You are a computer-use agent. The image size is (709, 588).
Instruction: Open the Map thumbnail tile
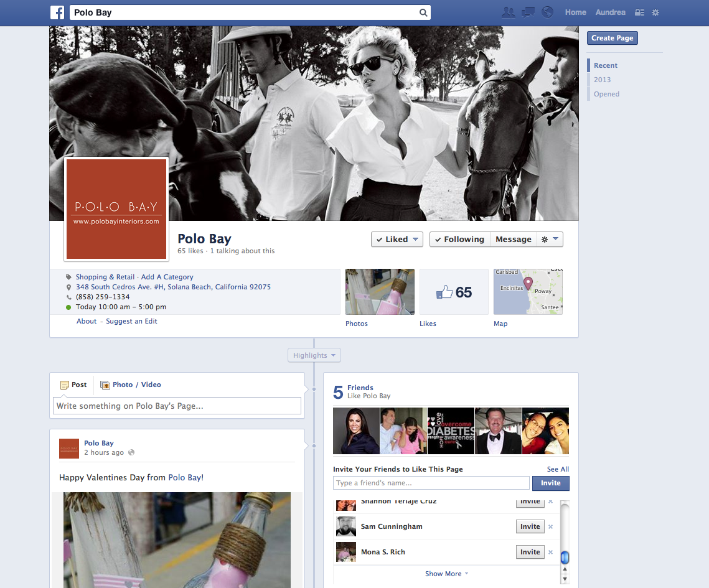click(x=528, y=292)
